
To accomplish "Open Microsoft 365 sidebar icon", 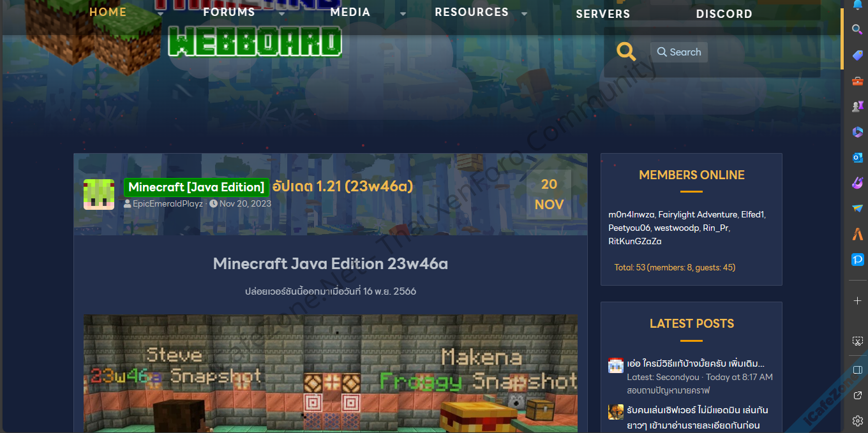I will [858, 132].
